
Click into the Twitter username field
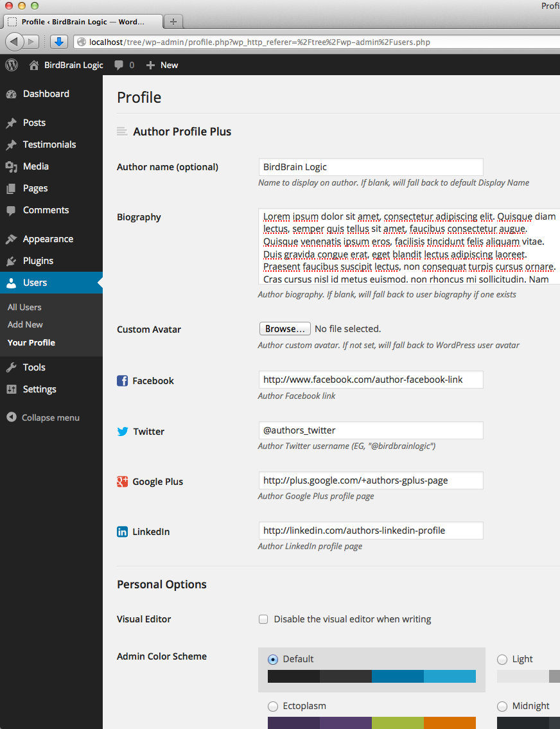coord(371,430)
